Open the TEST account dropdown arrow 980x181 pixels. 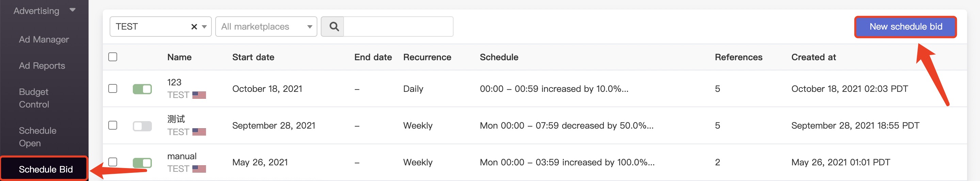204,27
